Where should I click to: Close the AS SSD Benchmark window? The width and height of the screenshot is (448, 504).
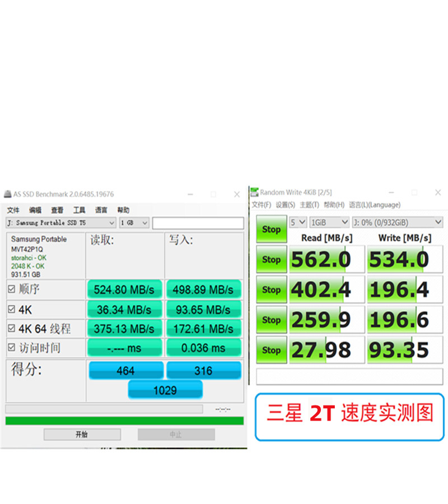(x=237, y=194)
